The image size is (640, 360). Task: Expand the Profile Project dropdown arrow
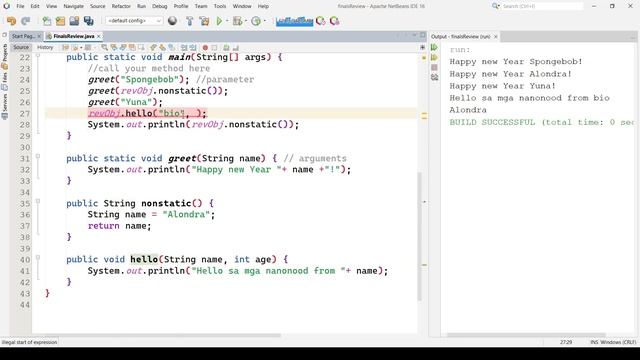264,21
